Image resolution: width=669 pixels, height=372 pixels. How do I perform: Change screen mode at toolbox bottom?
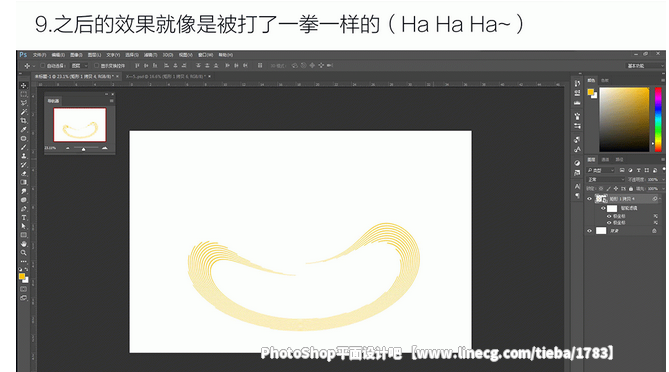tap(23, 298)
